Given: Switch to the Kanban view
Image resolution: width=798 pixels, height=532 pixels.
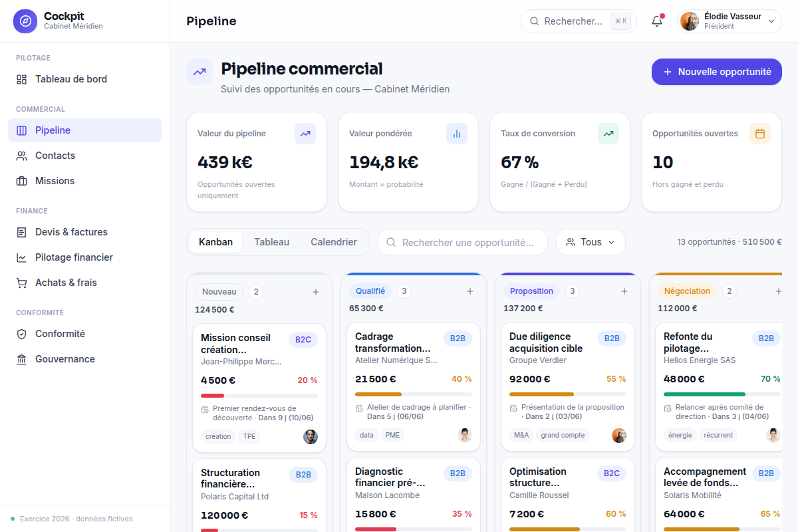Looking at the screenshot, I should click(215, 242).
